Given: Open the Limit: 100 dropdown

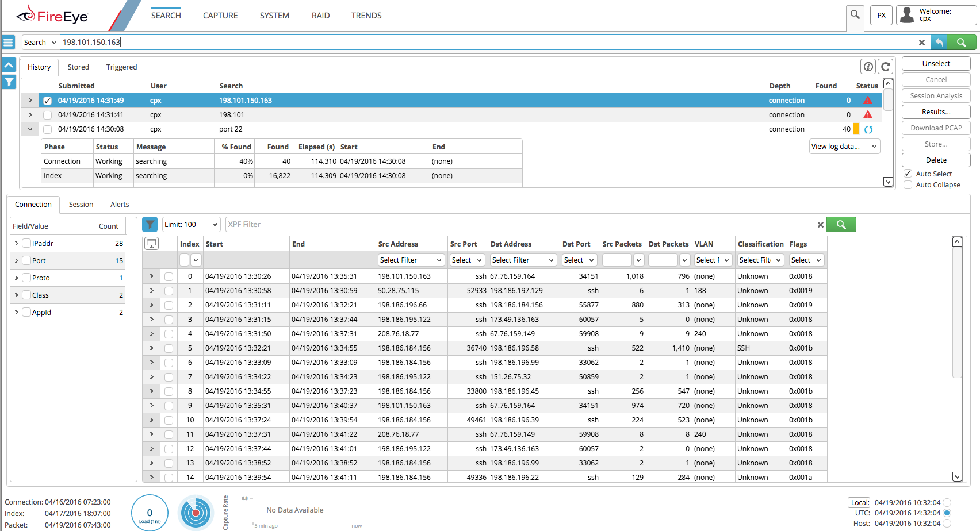Looking at the screenshot, I should tap(192, 224).
